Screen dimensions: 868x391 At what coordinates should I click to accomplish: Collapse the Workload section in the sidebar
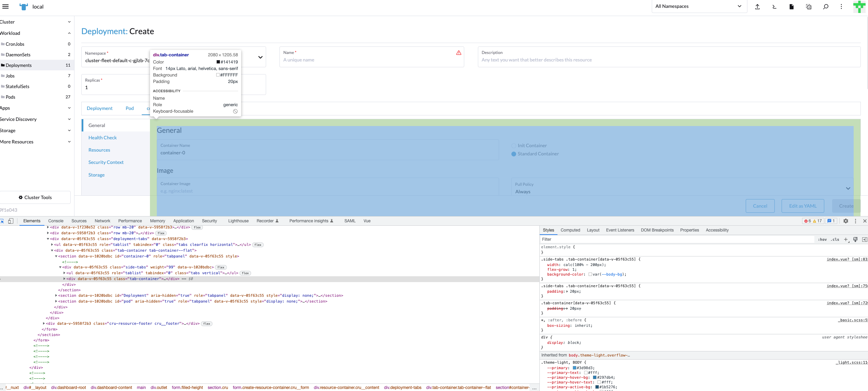coord(69,33)
